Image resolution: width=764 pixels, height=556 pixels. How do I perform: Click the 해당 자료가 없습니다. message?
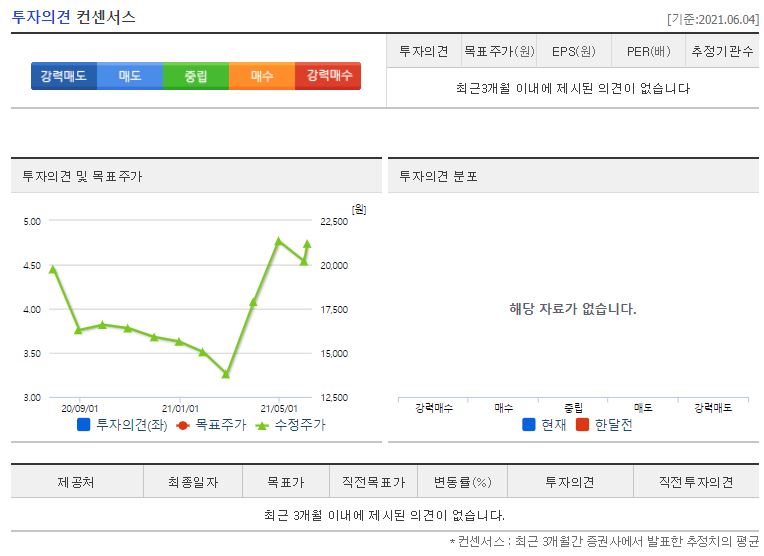coord(573,308)
